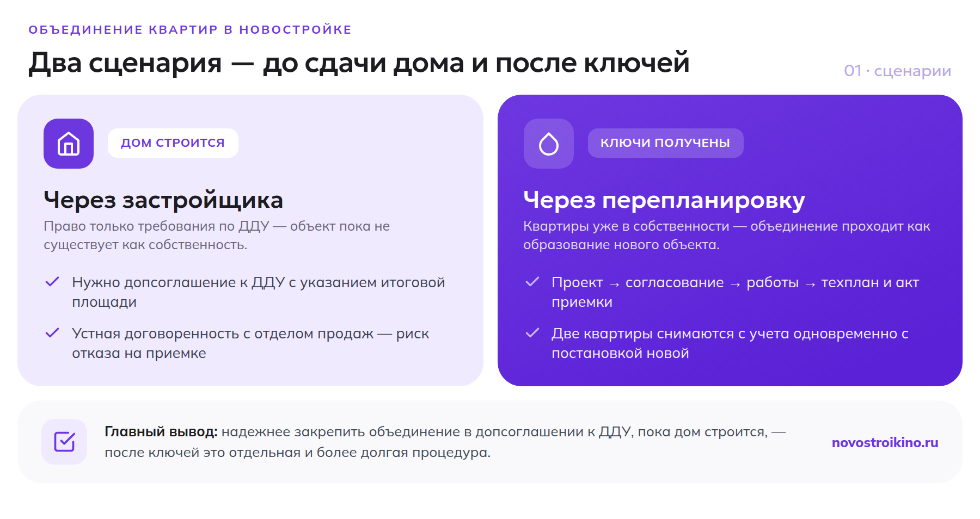The width and height of the screenshot is (980, 519).
Task: Click the Через перепланировку heading
Action: coord(664,200)
